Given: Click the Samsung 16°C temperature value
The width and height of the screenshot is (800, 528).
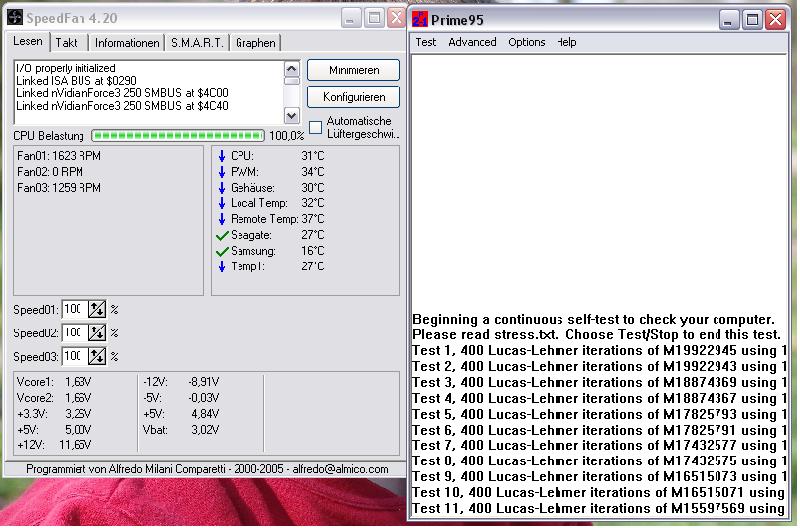Looking at the screenshot, I should pos(313,251).
